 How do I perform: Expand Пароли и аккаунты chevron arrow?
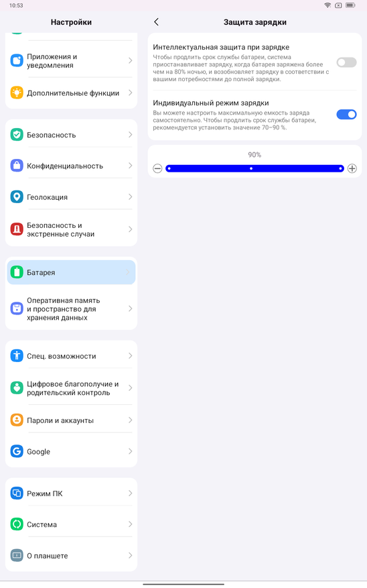130,420
